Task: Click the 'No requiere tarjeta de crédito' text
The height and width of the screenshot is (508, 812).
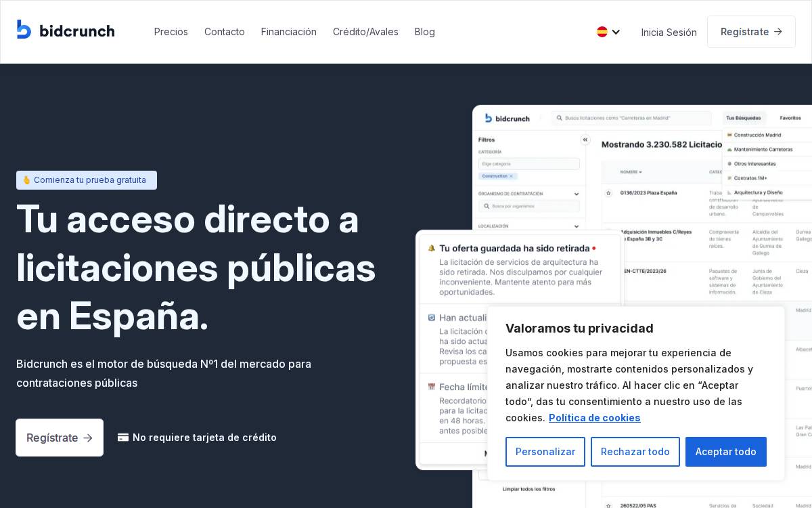Action: tap(204, 438)
